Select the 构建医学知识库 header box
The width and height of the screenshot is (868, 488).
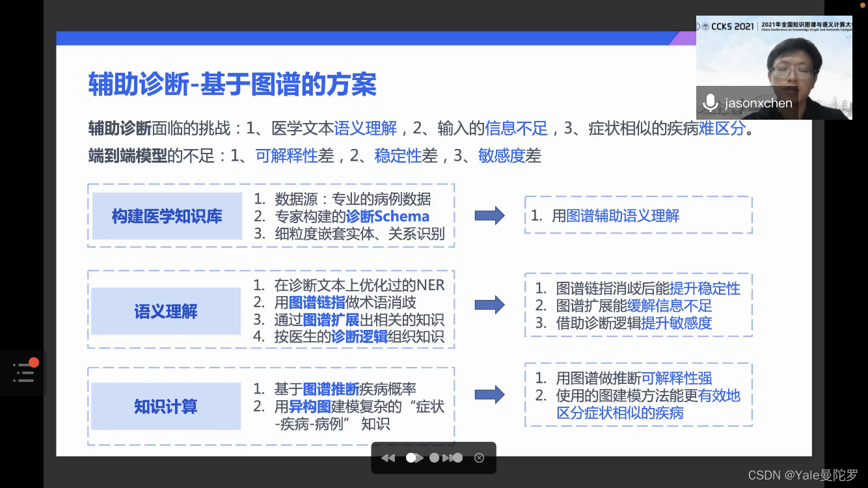pos(165,215)
